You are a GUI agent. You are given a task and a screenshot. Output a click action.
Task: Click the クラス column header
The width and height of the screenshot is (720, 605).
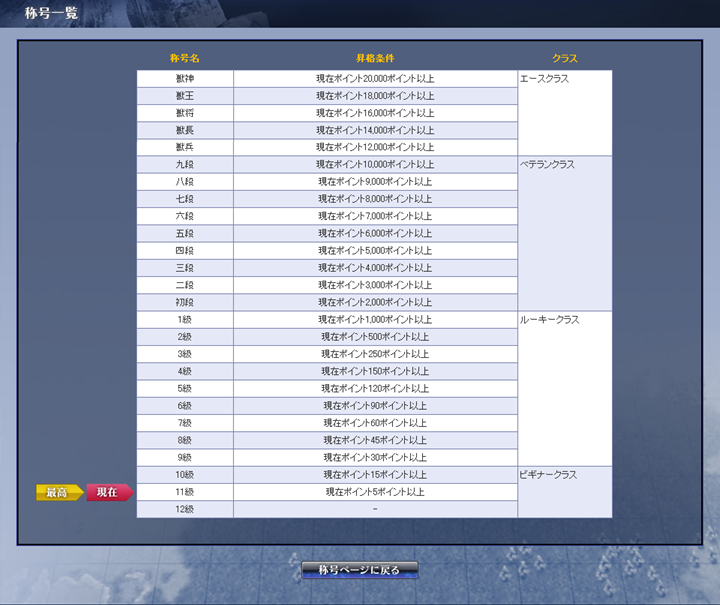coord(565,58)
